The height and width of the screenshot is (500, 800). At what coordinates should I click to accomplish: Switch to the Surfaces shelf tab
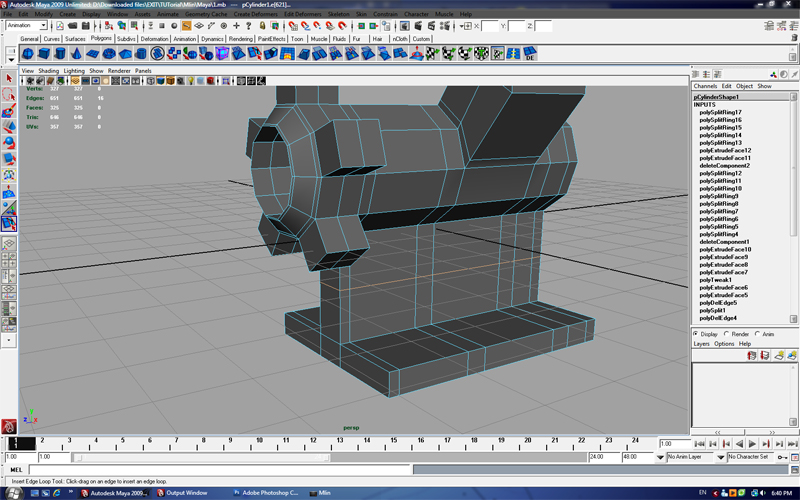[75, 38]
